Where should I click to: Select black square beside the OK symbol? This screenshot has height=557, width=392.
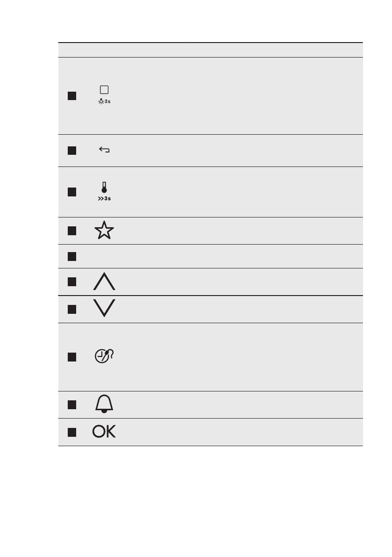(x=71, y=433)
